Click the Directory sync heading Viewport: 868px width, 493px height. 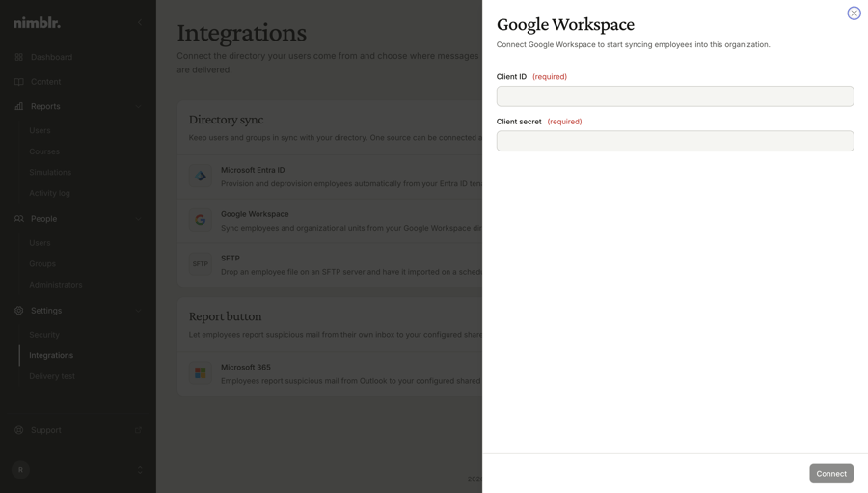click(x=226, y=120)
